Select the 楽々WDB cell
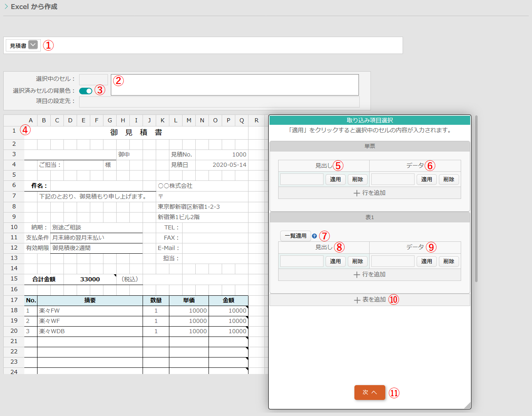 [90, 331]
